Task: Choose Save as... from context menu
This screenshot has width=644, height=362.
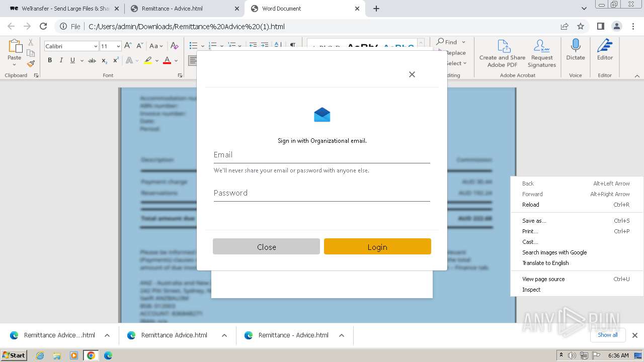Action: click(x=577, y=221)
